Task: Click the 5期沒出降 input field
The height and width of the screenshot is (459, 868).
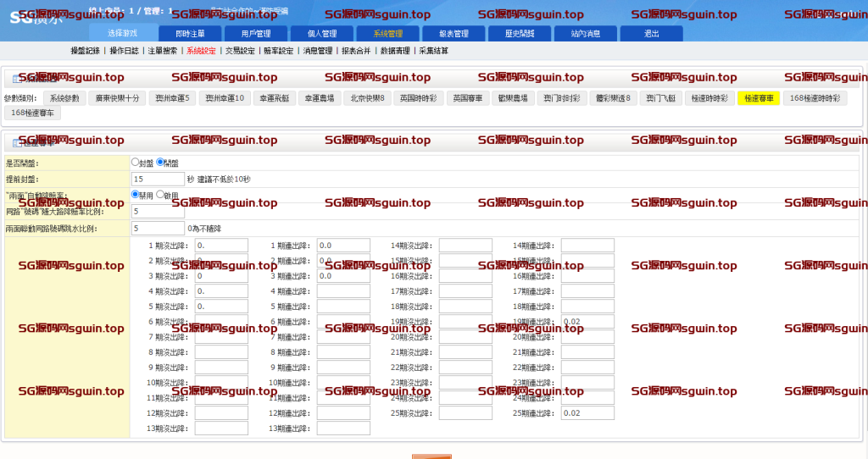Action: coord(221,307)
